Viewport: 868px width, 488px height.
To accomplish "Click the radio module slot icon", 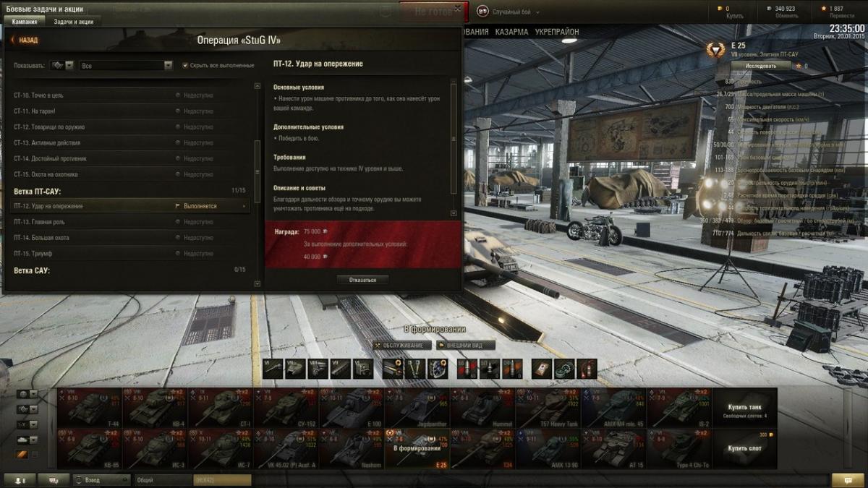I will (x=362, y=368).
